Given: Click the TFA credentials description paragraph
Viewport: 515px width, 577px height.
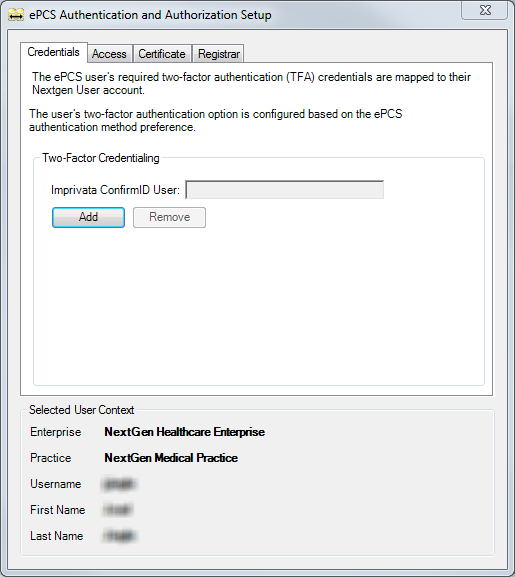Looking at the screenshot, I should 251,84.
